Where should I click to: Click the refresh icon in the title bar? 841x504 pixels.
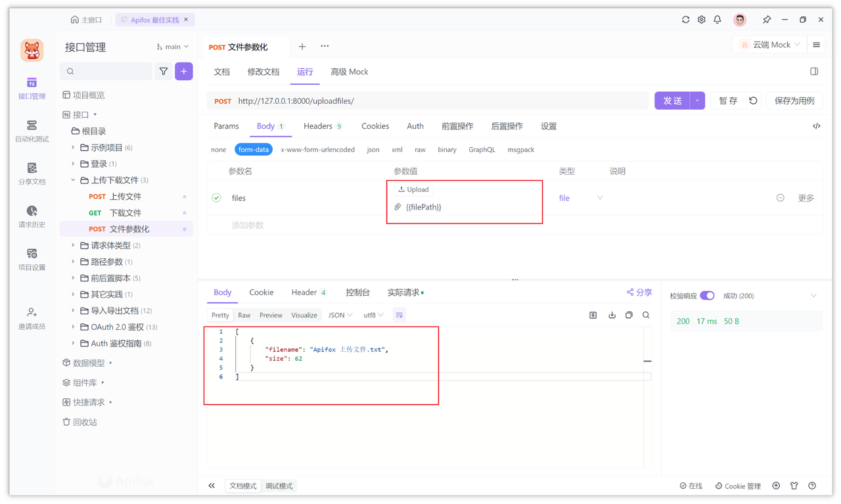pyautogui.click(x=685, y=20)
